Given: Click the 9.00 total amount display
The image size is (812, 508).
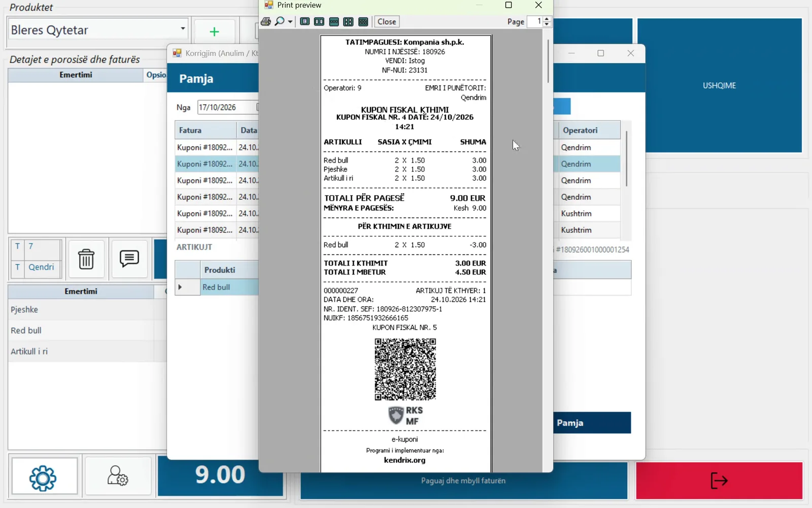Looking at the screenshot, I should click(x=220, y=475).
